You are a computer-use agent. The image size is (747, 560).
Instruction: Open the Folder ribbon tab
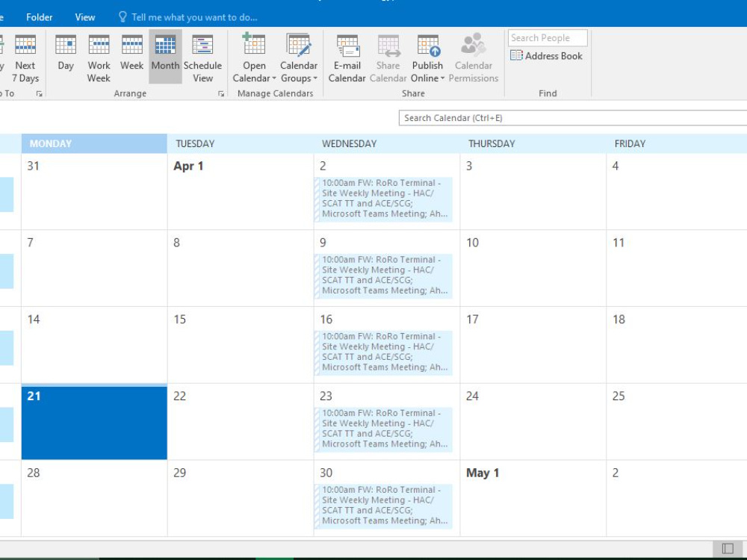tap(39, 17)
